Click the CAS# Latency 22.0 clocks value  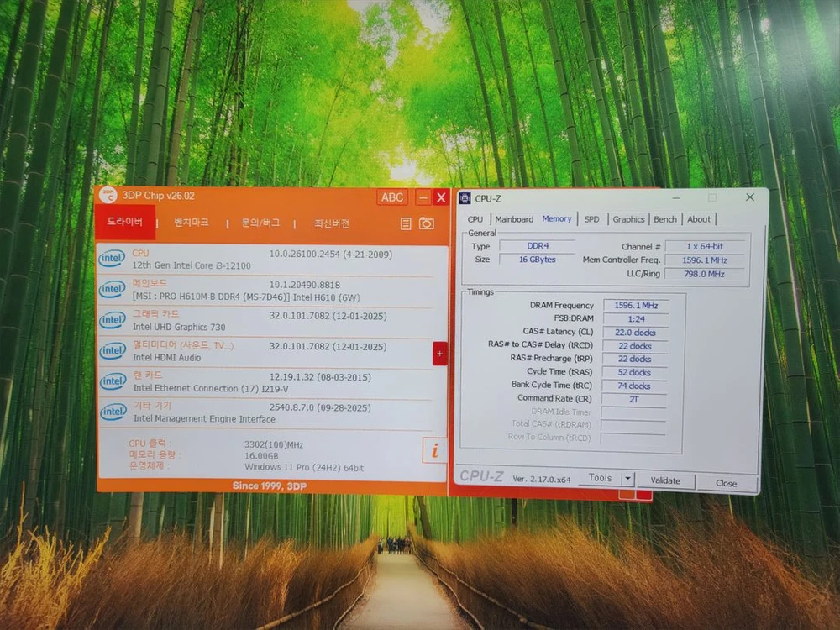635,332
